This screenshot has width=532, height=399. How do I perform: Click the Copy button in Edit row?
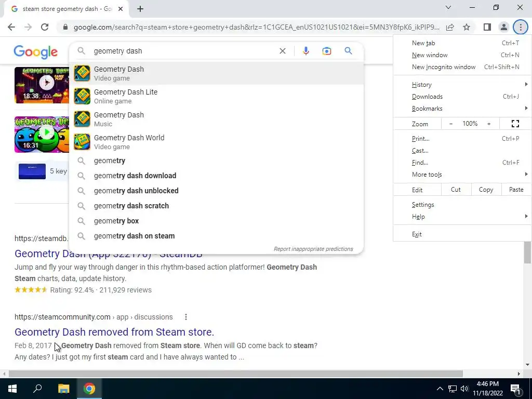click(486, 190)
